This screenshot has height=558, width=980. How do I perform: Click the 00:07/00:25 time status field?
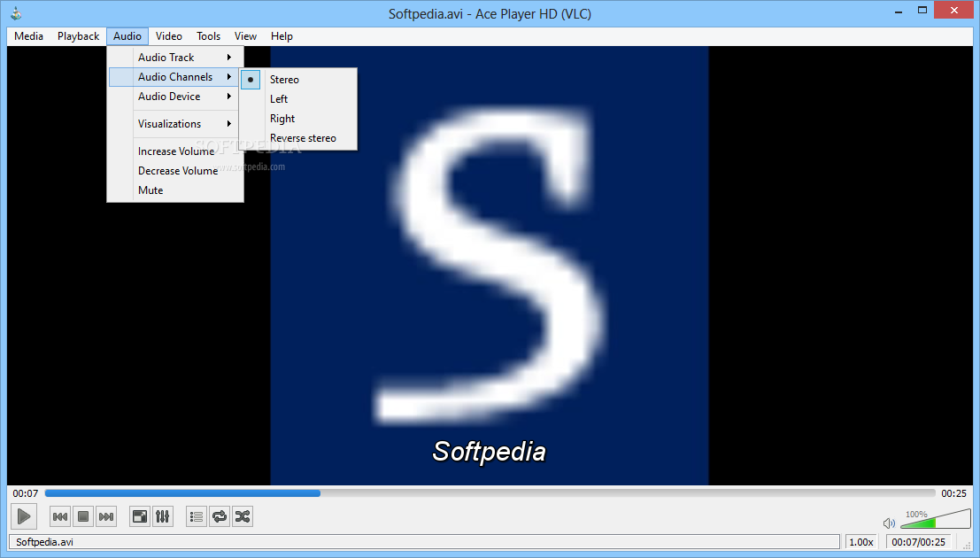point(919,542)
